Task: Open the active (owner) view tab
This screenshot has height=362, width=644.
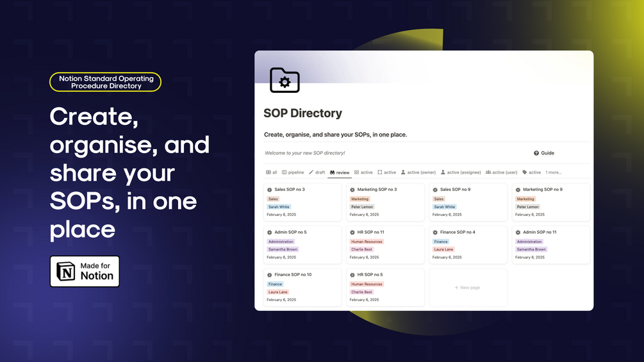Action: point(418,172)
